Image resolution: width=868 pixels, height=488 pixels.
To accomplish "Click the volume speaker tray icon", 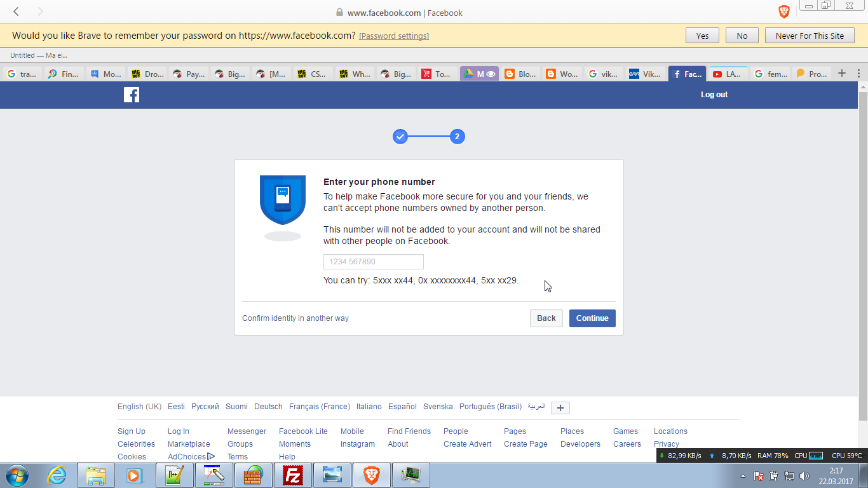I will point(804,476).
